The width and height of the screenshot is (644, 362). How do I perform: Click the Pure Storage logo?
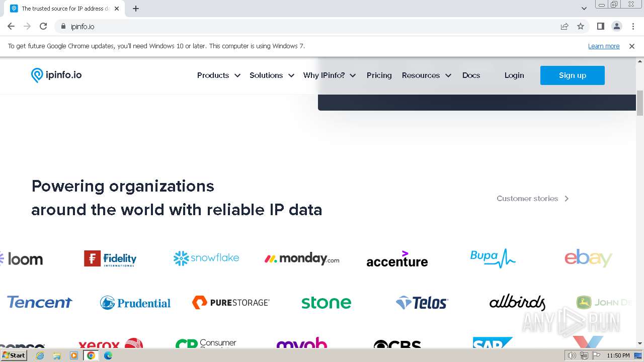pos(231,302)
